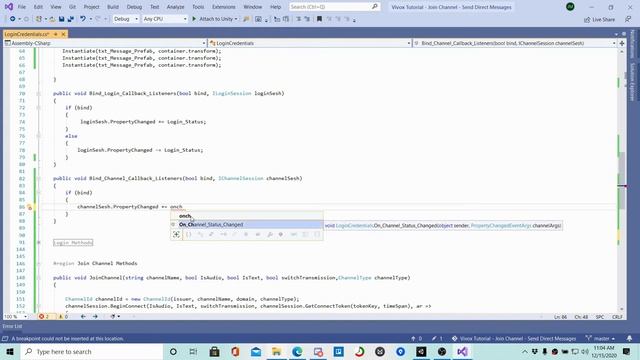Click the notifications bell in the status bar
640x360 pixels.
point(629,338)
